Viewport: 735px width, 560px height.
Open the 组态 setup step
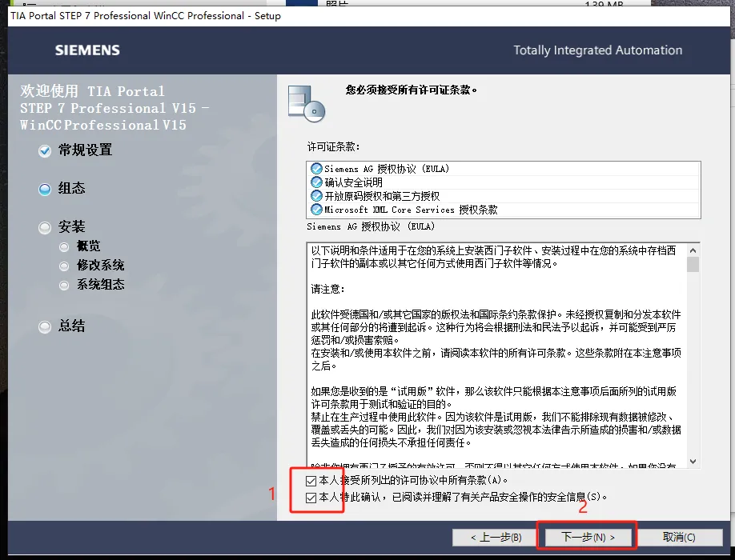coord(71,188)
